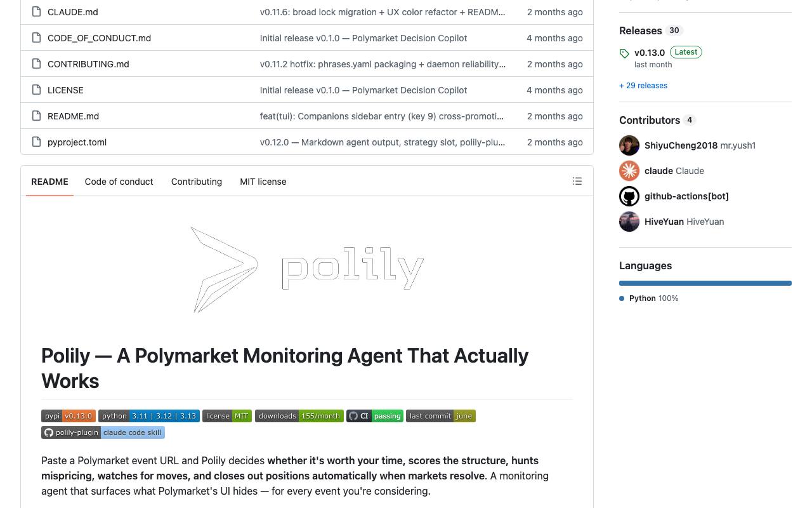The height and width of the screenshot is (508, 812).
Task: Click the file icon beside CLAUDE.md
Action: coord(37,12)
